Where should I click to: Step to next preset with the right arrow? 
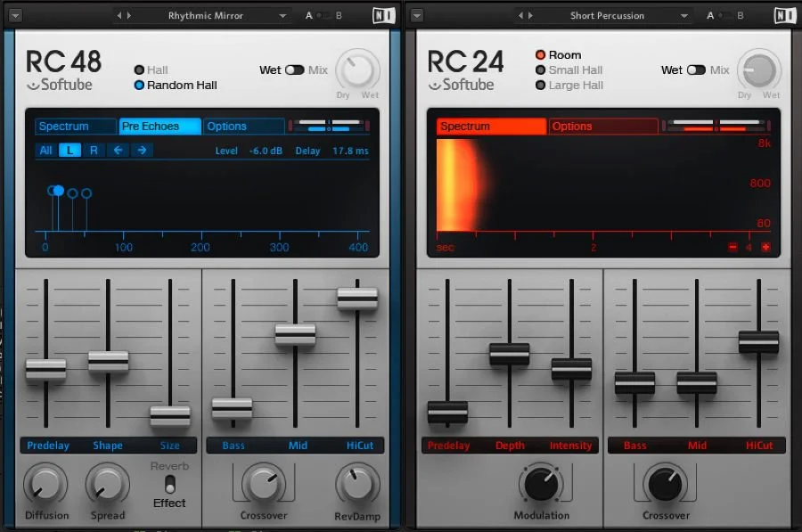(x=132, y=14)
